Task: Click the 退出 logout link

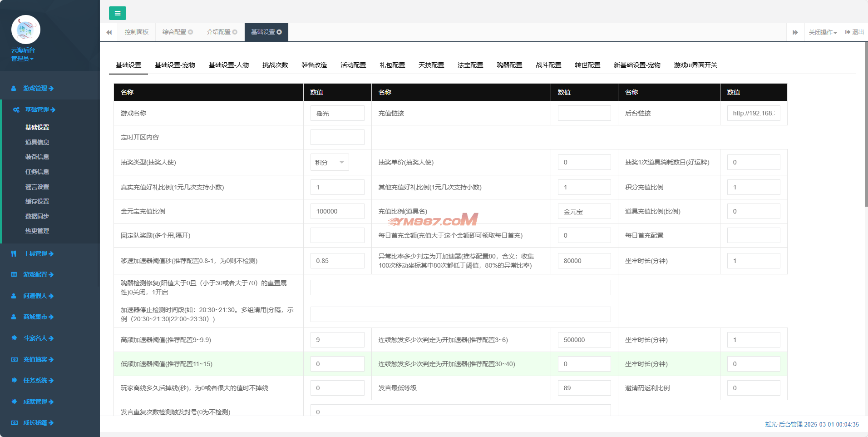Action: pyautogui.click(x=854, y=32)
